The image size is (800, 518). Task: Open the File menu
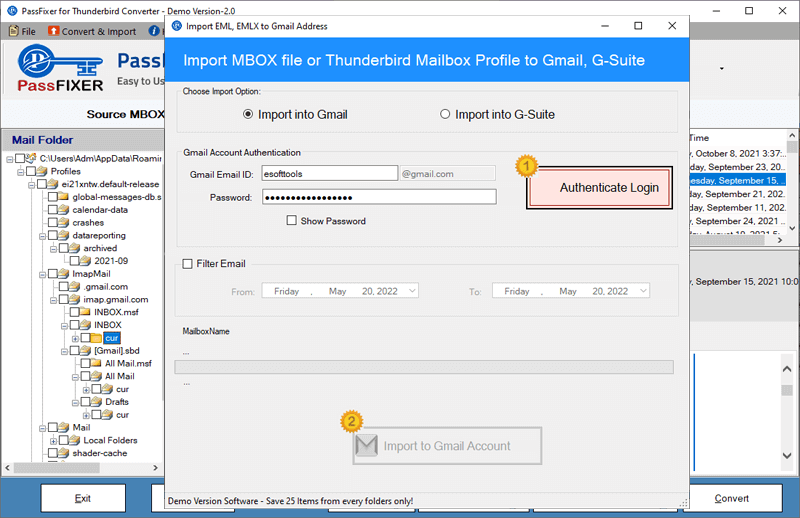pos(22,31)
